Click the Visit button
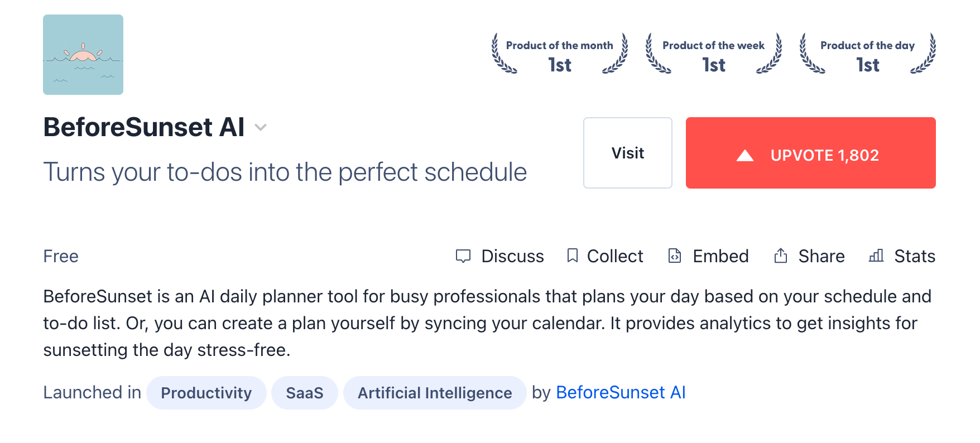This screenshot has width=980, height=443. click(627, 152)
